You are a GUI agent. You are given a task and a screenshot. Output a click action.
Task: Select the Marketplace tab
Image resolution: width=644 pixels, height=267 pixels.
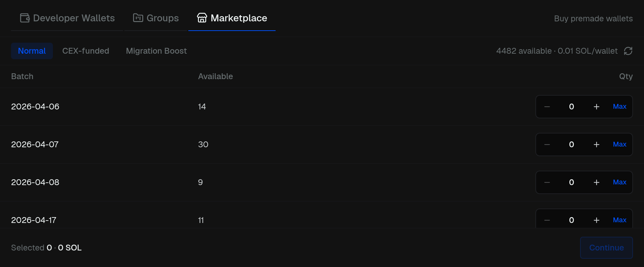232,18
